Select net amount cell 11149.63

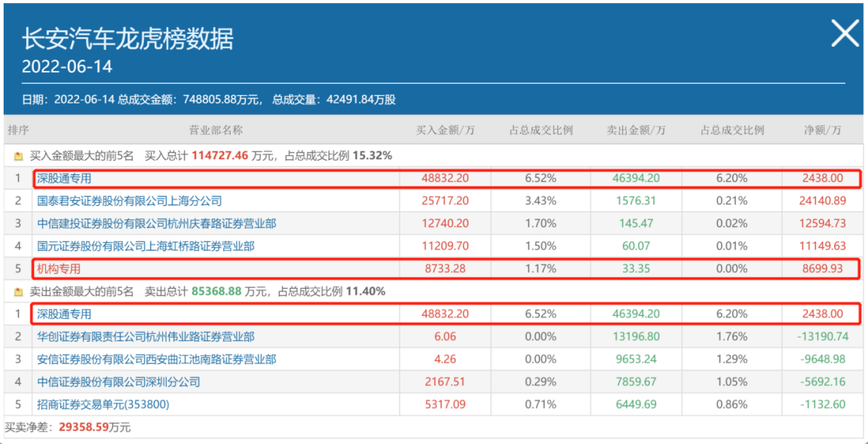coord(824,246)
